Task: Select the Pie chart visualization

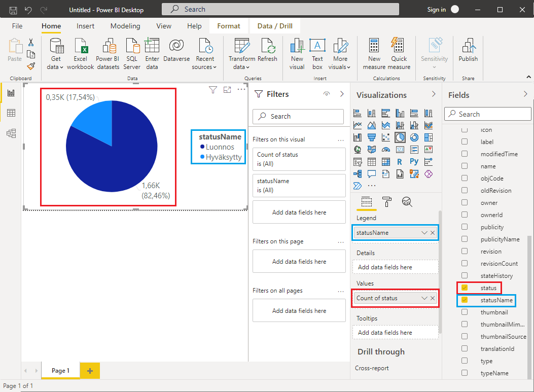Action: pos(400,137)
